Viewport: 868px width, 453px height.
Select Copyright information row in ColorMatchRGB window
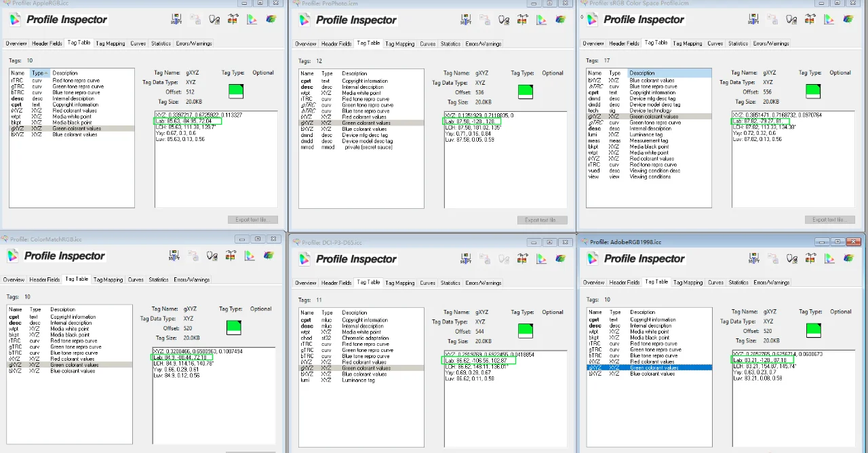coord(69,317)
